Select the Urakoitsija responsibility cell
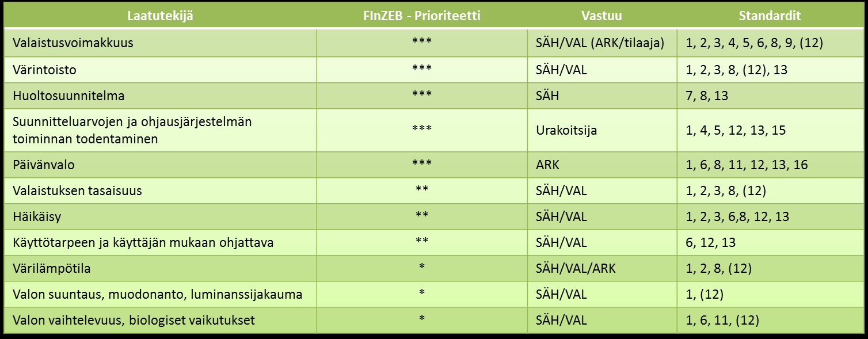The height and width of the screenshot is (339, 868). [x=602, y=130]
